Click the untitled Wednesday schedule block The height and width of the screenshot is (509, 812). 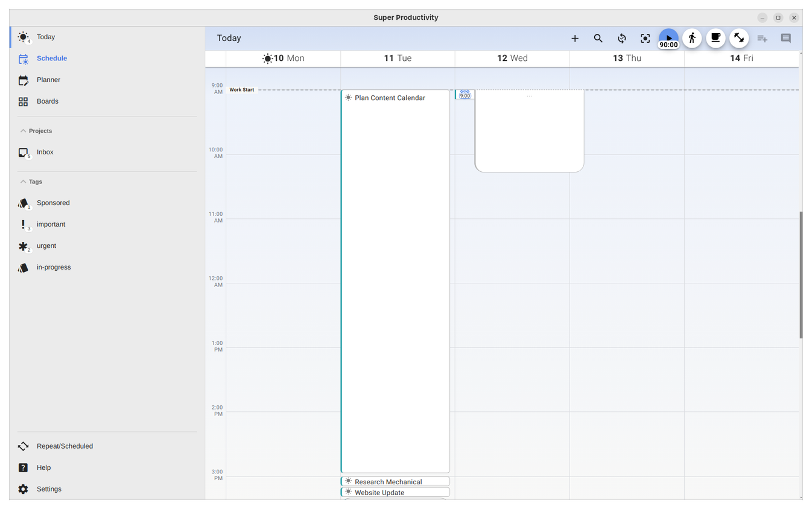click(x=529, y=131)
